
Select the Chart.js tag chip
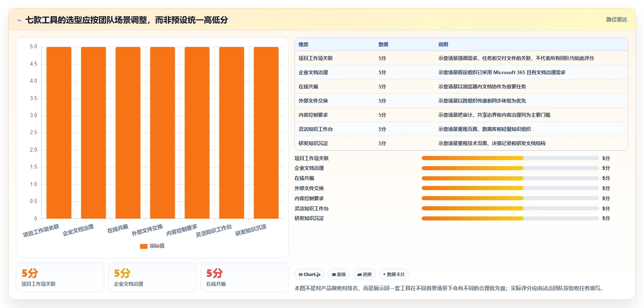click(x=309, y=274)
